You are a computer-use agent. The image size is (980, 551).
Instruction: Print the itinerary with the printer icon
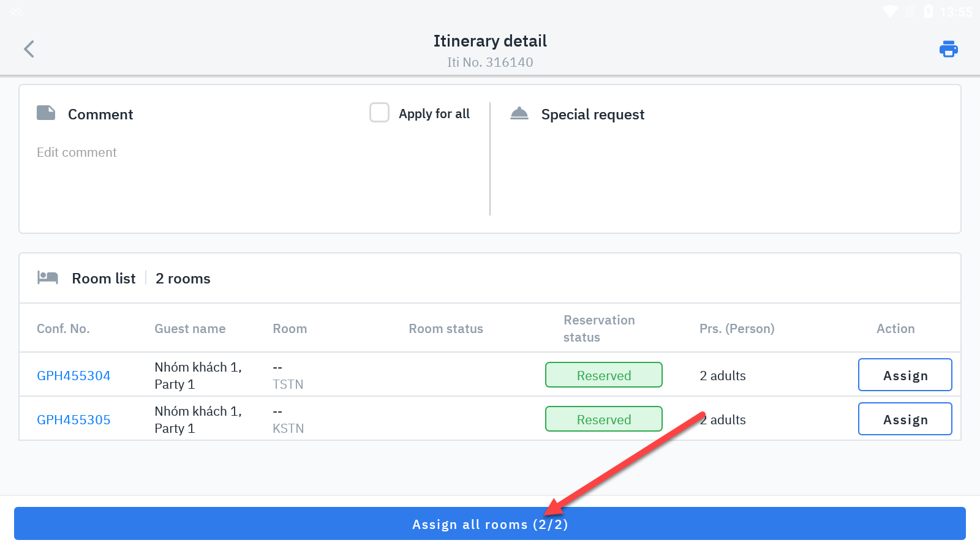[948, 49]
